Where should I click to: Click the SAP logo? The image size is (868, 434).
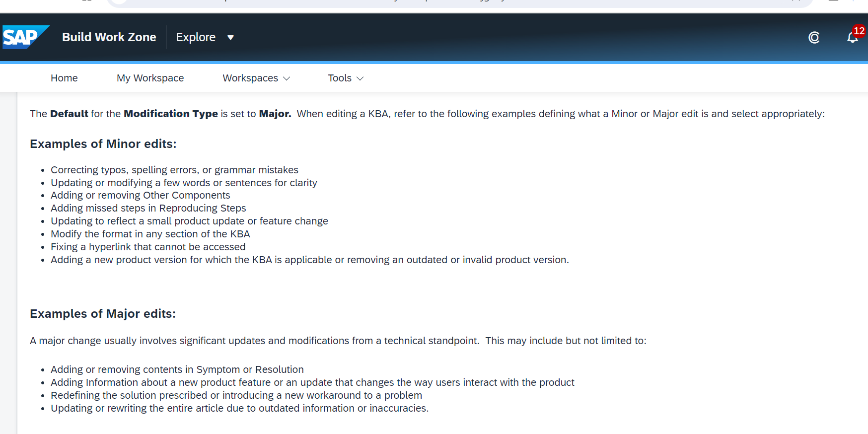pyautogui.click(x=25, y=37)
